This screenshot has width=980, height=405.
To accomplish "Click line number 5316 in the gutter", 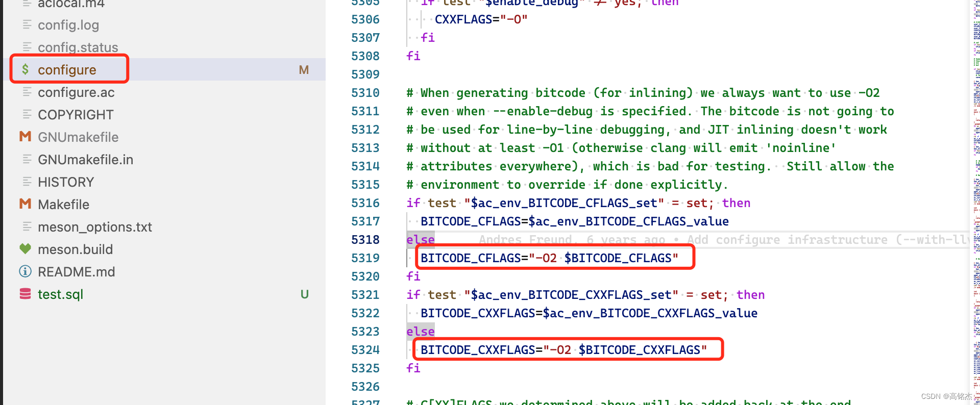I will click(365, 203).
